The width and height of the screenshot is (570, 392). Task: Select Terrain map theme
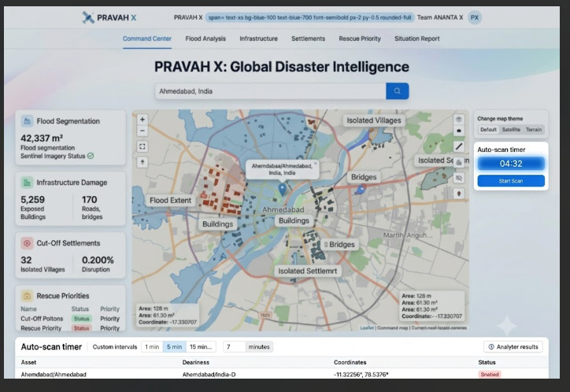click(x=534, y=129)
